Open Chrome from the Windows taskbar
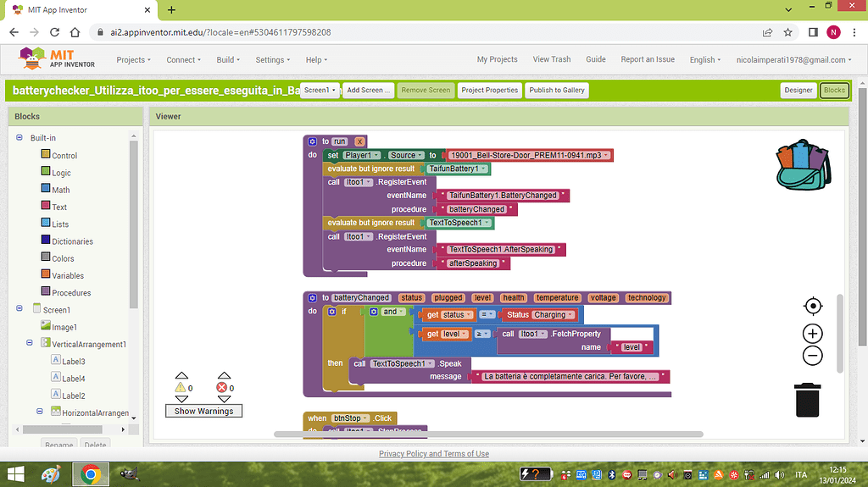This screenshot has width=868, height=487. [90, 474]
